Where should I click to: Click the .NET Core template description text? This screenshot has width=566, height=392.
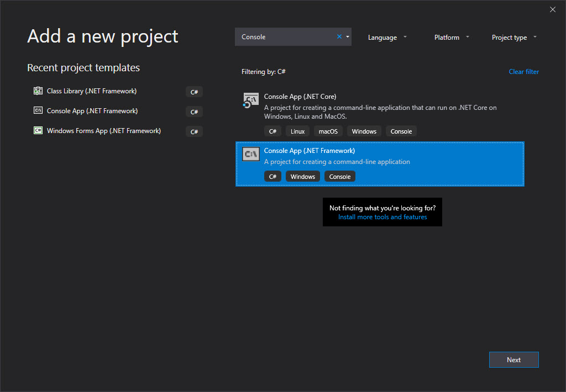click(x=380, y=112)
